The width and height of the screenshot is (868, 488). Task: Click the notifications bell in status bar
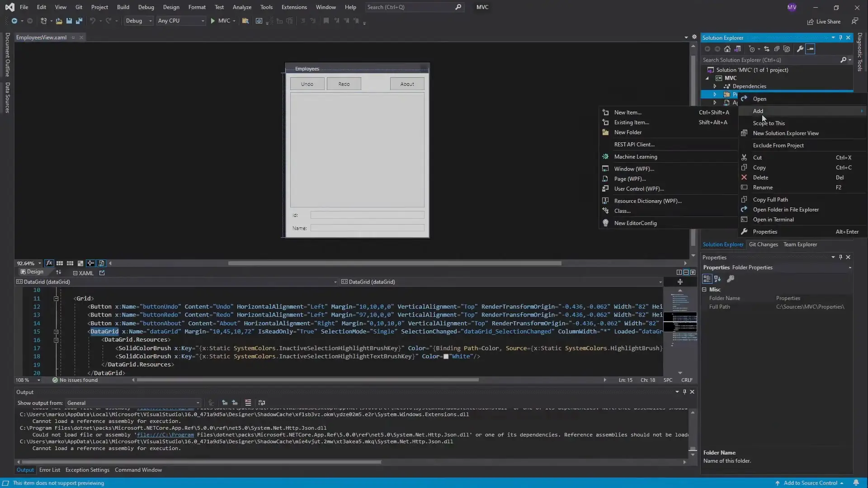pyautogui.click(x=856, y=483)
